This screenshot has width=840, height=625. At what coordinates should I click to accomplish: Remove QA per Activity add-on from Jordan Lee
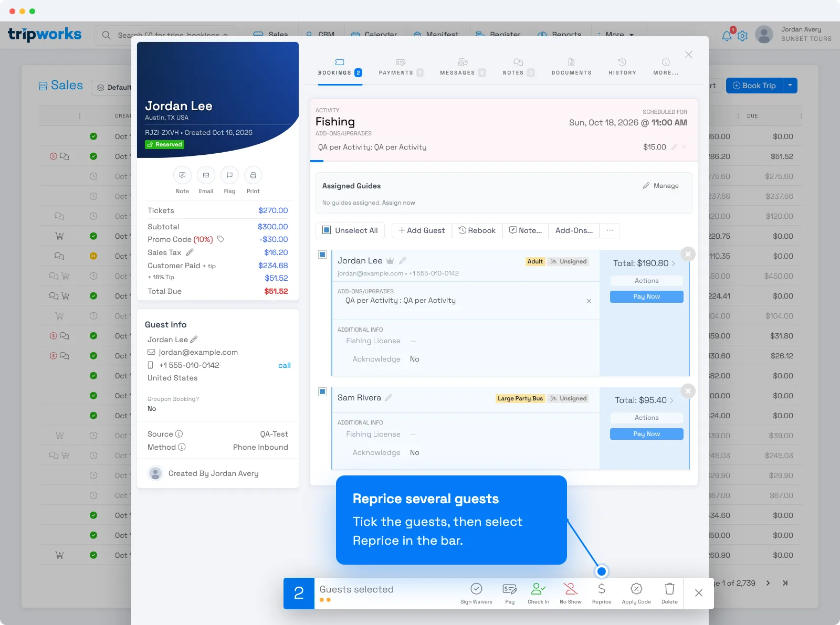tap(589, 301)
